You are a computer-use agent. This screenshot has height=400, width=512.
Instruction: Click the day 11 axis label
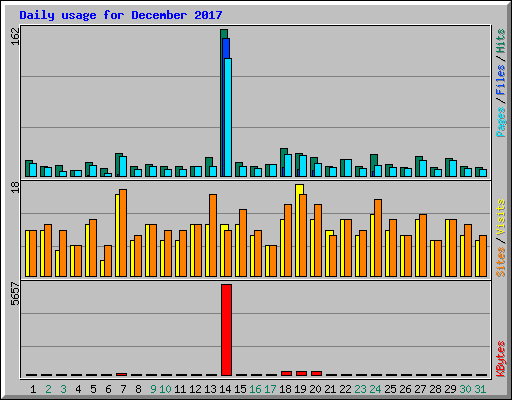[x=180, y=389]
